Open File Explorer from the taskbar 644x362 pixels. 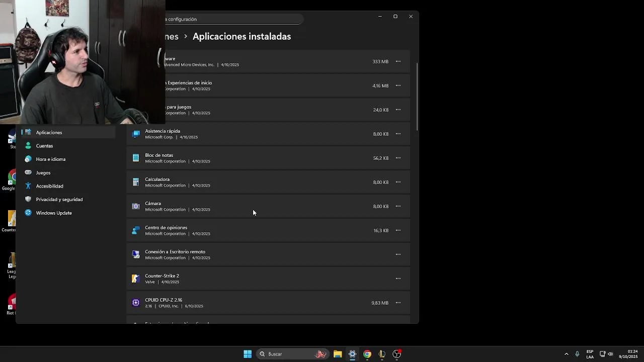click(x=338, y=354)
